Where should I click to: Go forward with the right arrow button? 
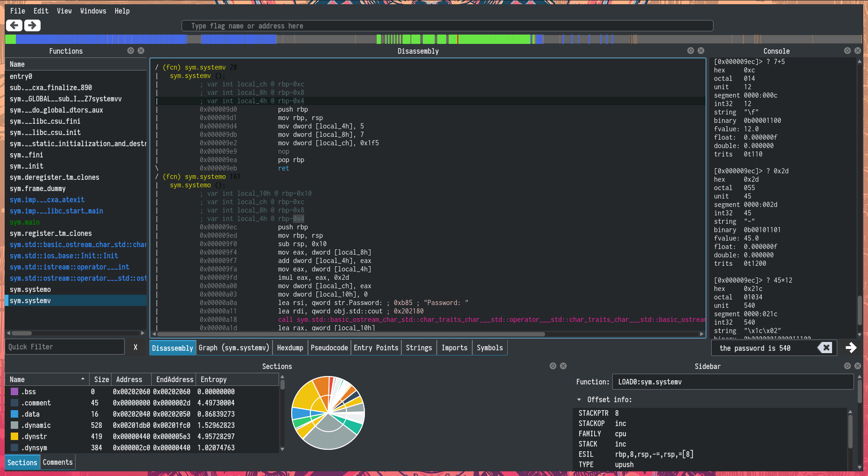click(32, 25)
